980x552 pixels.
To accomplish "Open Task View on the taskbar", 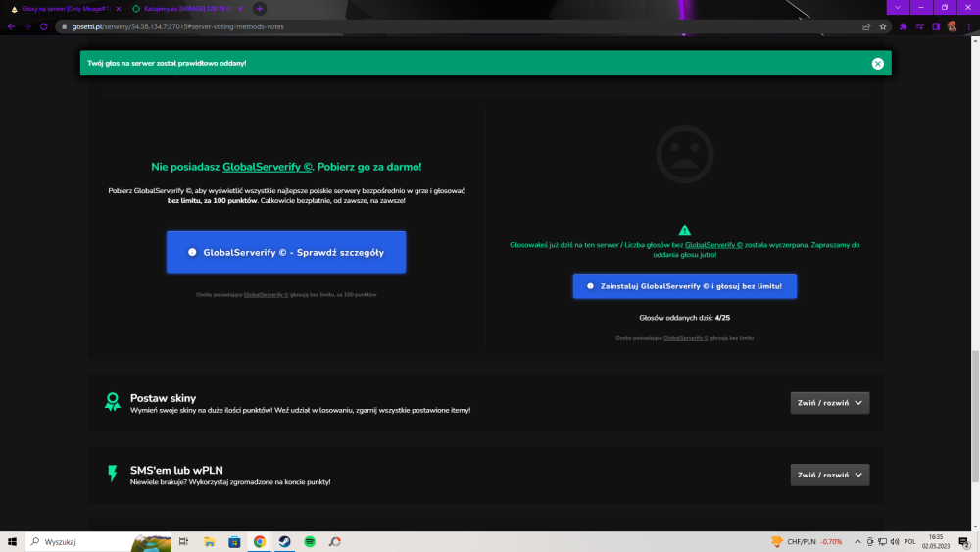I will coord(184,541).
